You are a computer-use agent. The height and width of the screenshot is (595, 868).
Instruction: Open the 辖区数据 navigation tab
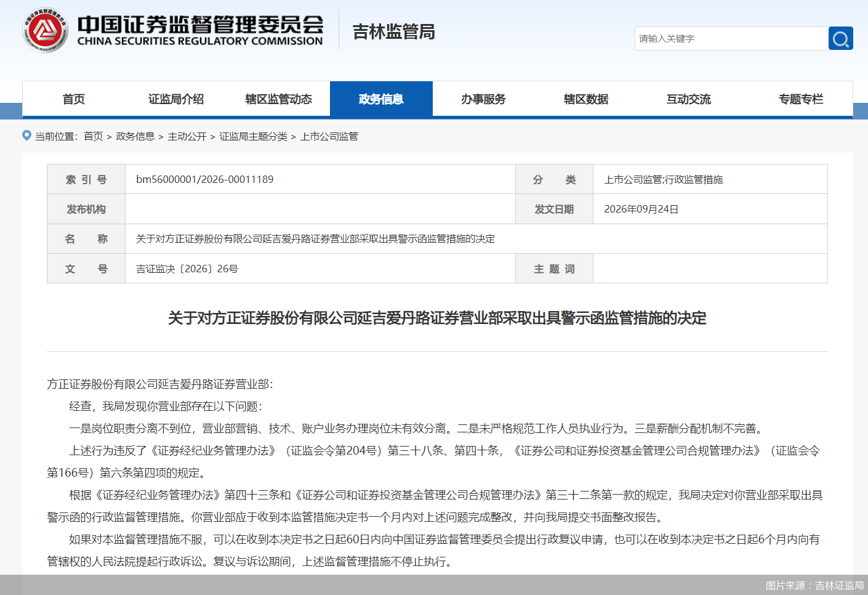[x=586, y=99]
